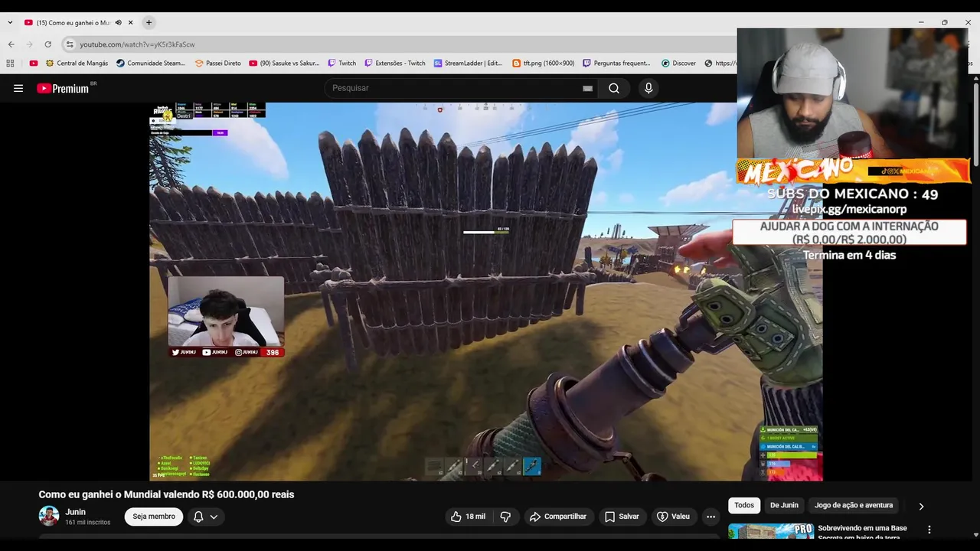This screenshot has width=980, height=551.
Task: Open the YouTube hamburger guide menu
Action: tap(18, 88)
